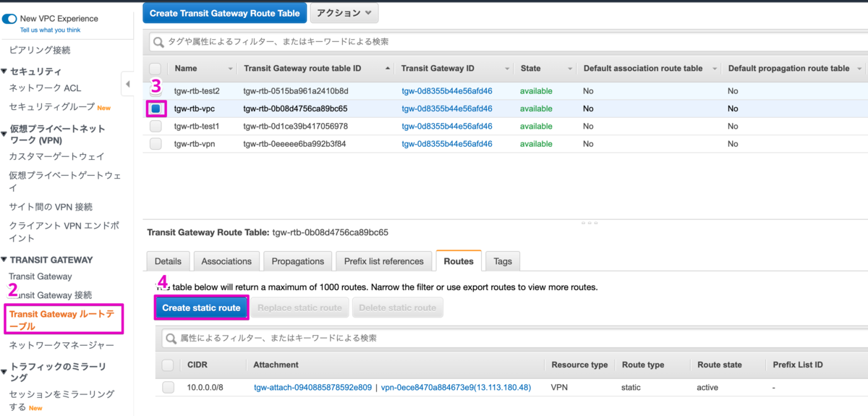Open the vpn-0ece8470a884673e9 link

pyautogui.click(x=456, y=388)
